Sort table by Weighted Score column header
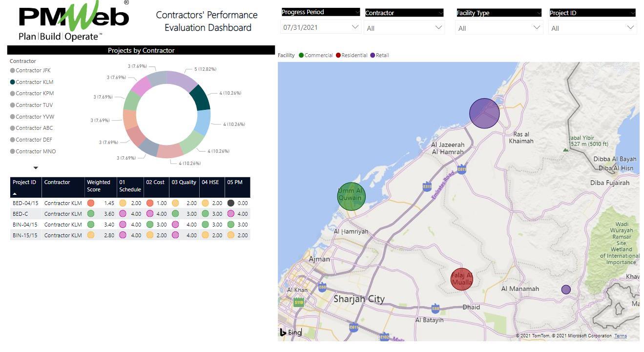Image resolution: width=644 pixels, height=352 pixels. coord(101,187)
